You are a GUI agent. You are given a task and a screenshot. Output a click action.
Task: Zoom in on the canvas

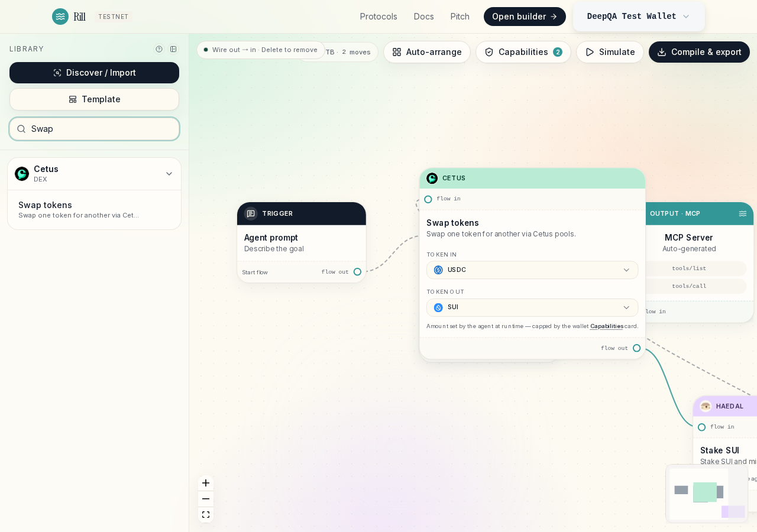click(x=206, y=483)
